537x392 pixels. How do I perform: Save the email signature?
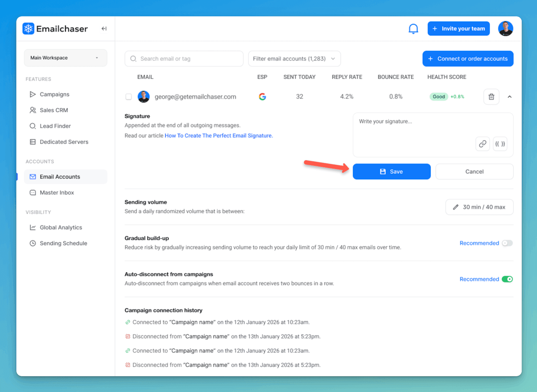click(x=391, y=171)
